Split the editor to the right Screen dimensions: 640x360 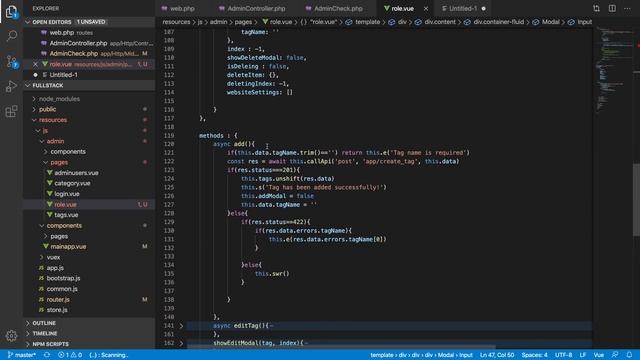click(612, 8)
